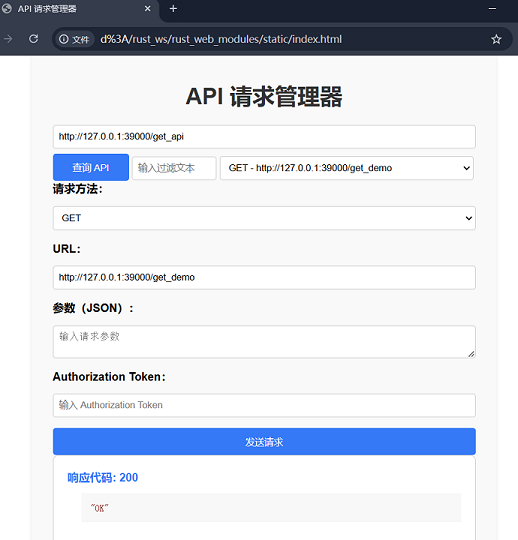The height and width of the screenshot is (540, 518).
Task: Focus the 输入过滤文本 filter field
Action: 174,168
